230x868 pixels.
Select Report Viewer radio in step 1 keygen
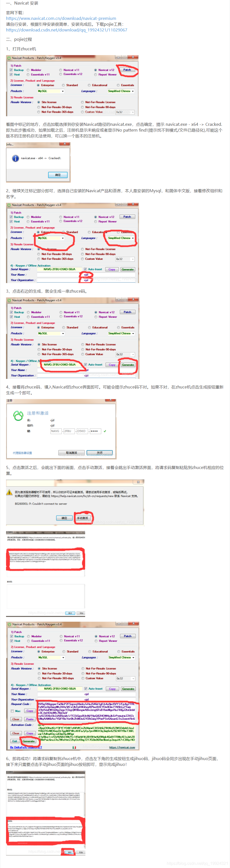coord(96,74)
